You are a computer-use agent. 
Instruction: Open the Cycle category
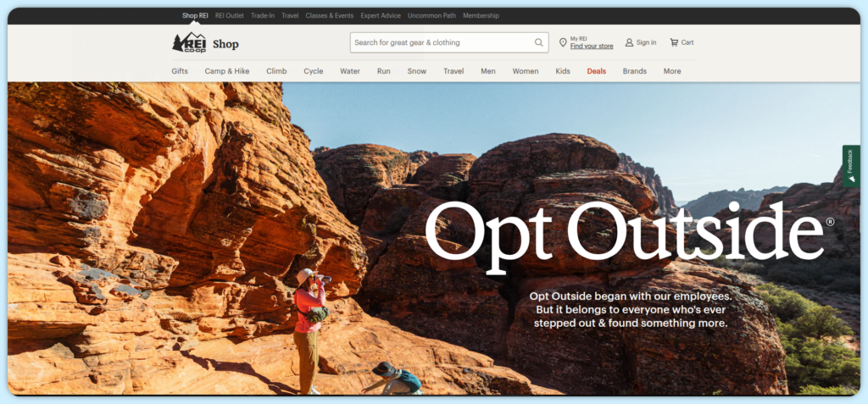pyautogui.click(x=314, y=71)
